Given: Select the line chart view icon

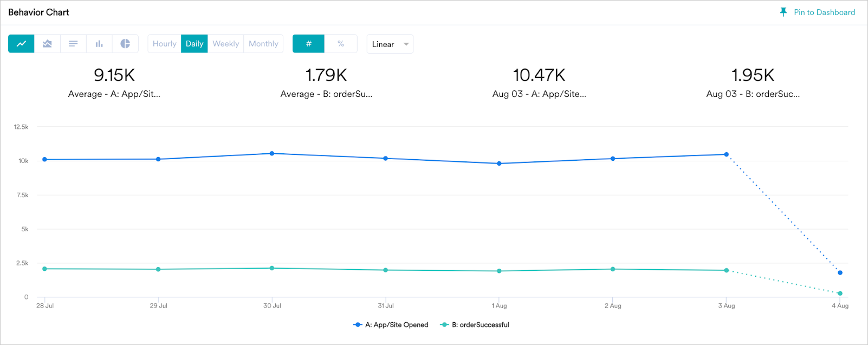Looking at the screenshot, I should click(21, 44).
